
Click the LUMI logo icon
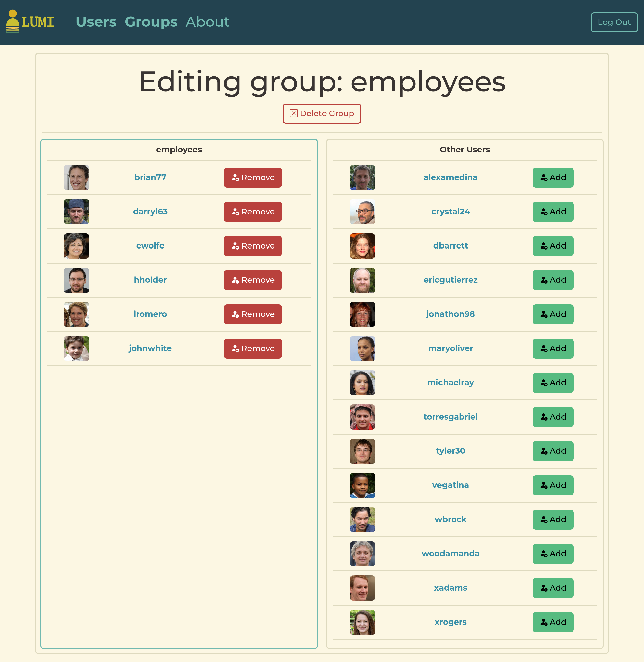30,22
